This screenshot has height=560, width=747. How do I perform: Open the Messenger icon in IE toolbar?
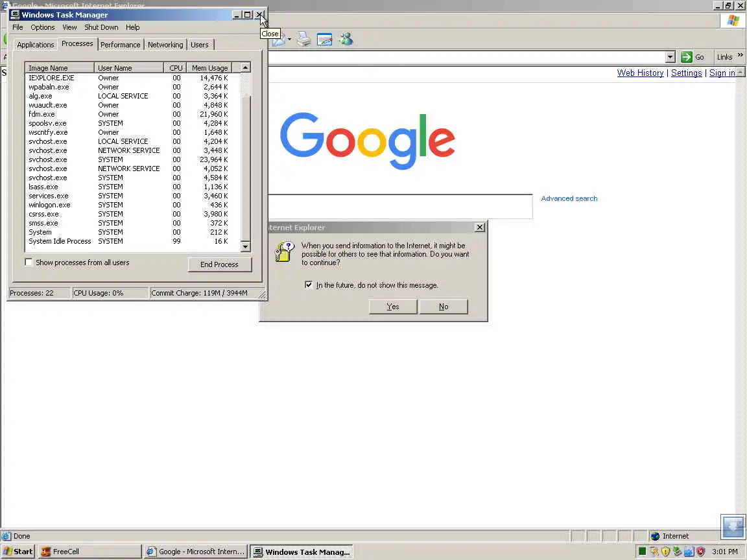(x=346, y=39)
